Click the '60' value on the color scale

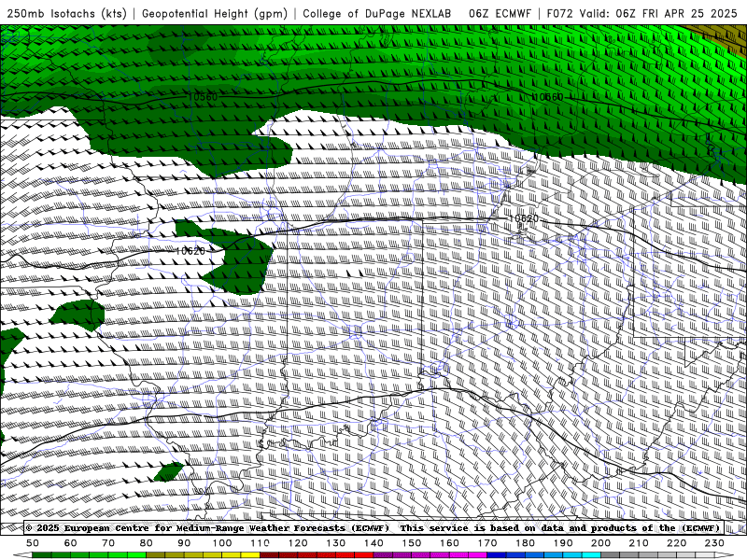coord(71,543)
